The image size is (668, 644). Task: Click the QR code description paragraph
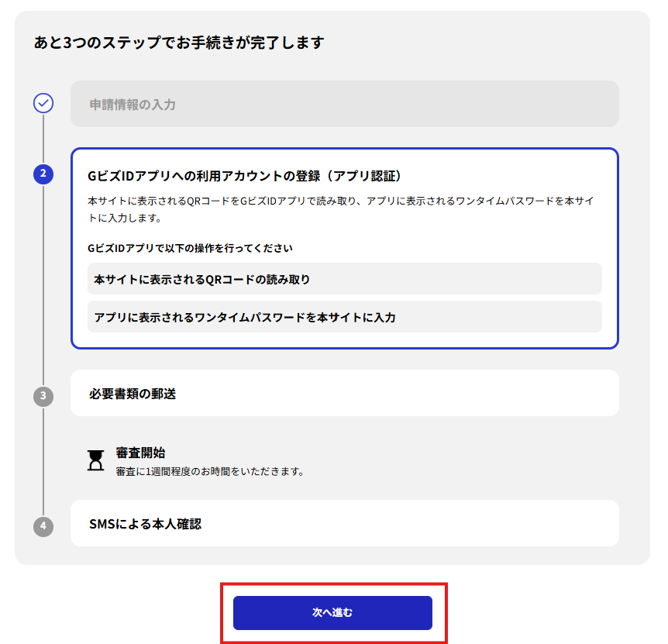coord(341,209)
